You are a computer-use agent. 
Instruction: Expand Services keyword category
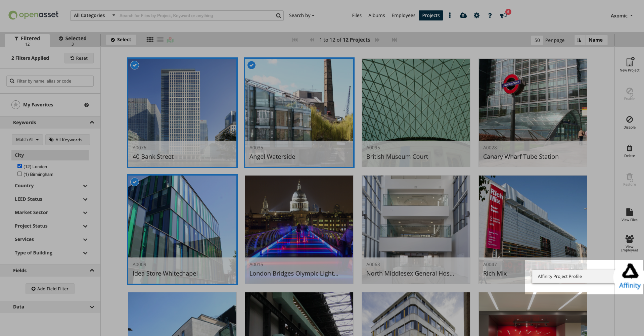tap(85, 240)
